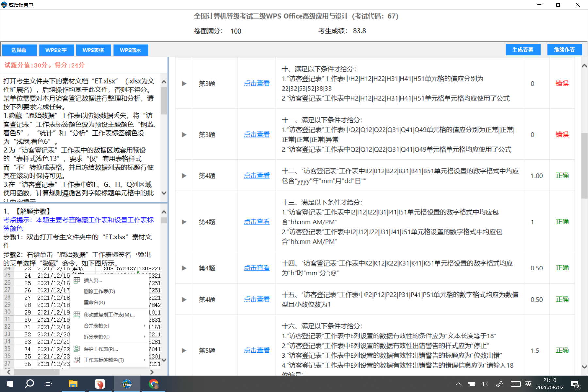
Task: Click solution panel horizontal scroll-left arrow
Action: tap(9, 372)
